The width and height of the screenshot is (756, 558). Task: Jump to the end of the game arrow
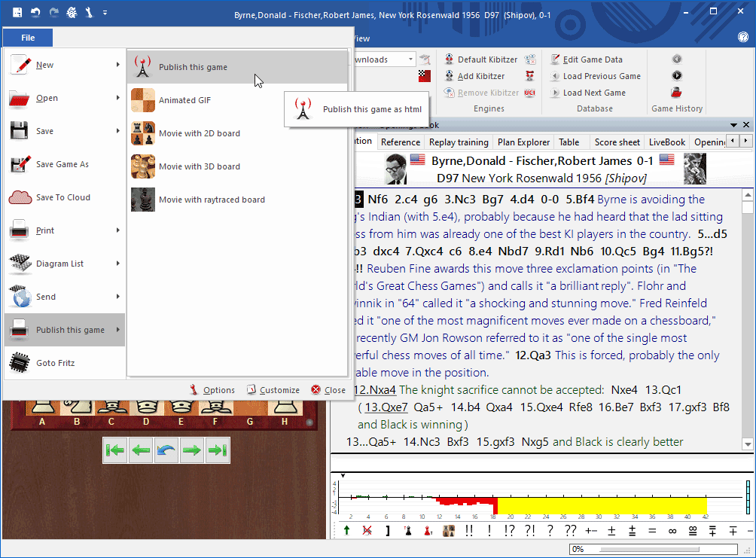217,450
